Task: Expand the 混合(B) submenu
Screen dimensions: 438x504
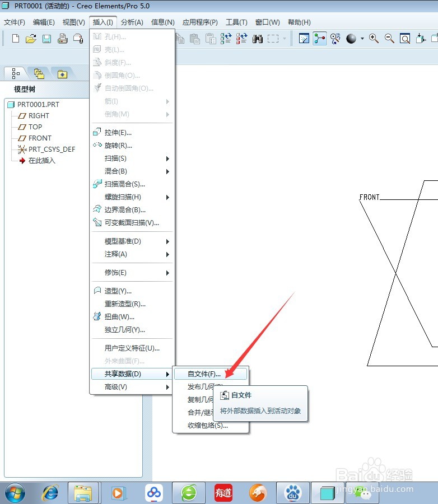Action: [132, 171]
